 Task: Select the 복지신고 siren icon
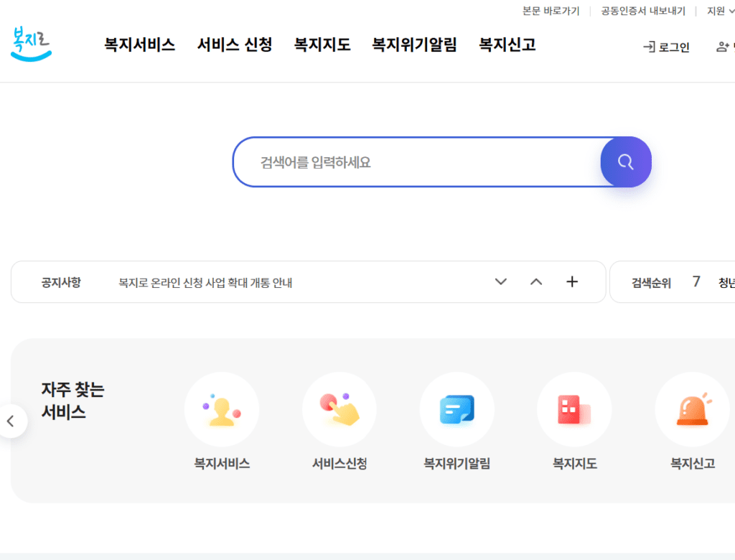click(x=692, y=409)
